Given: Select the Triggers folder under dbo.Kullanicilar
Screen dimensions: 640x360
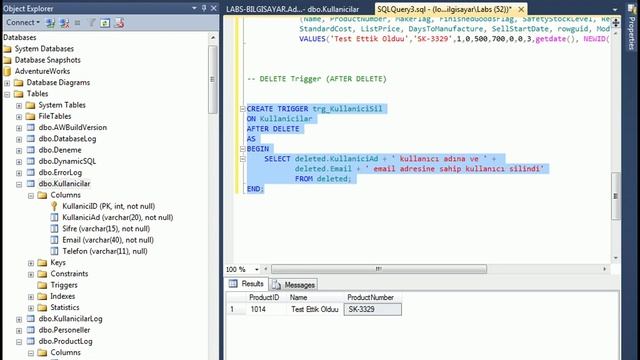Looking at the screenshot, I should 64,285.
